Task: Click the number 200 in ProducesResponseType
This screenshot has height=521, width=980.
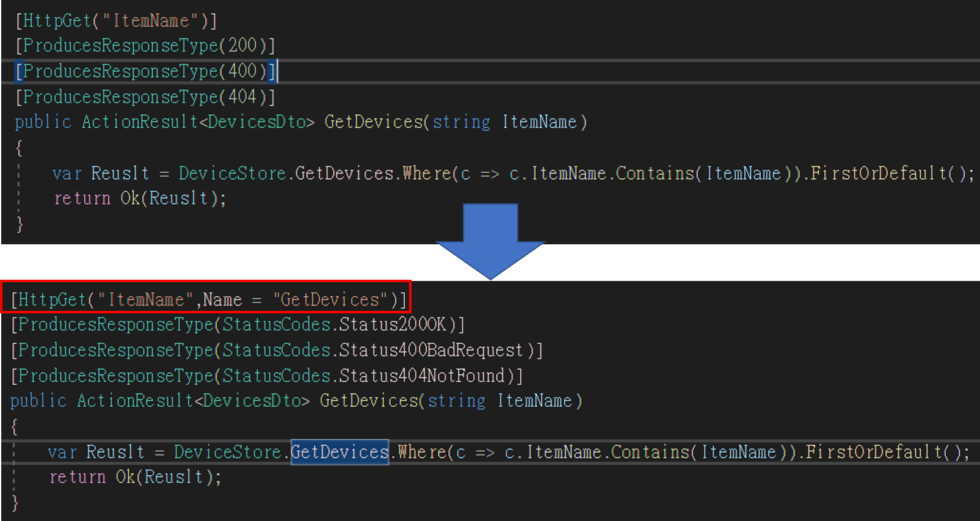Action: 242,45
